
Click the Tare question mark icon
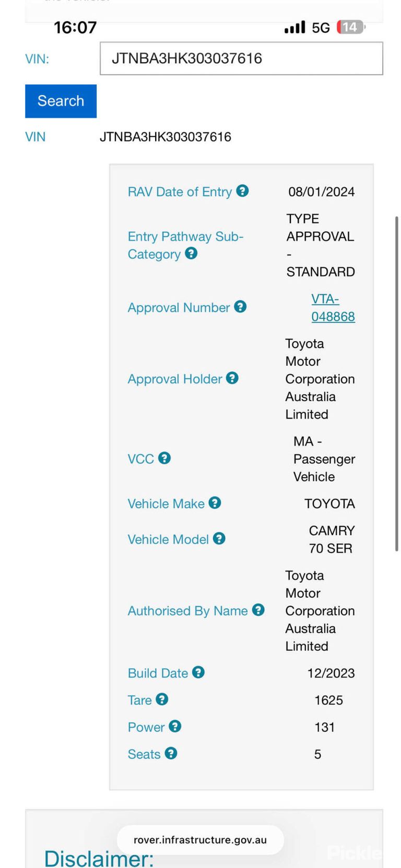point(162,700)
